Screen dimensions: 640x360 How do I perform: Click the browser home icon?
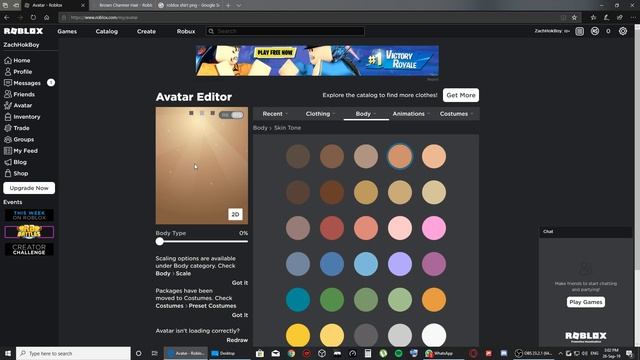[x=47, y=18]
